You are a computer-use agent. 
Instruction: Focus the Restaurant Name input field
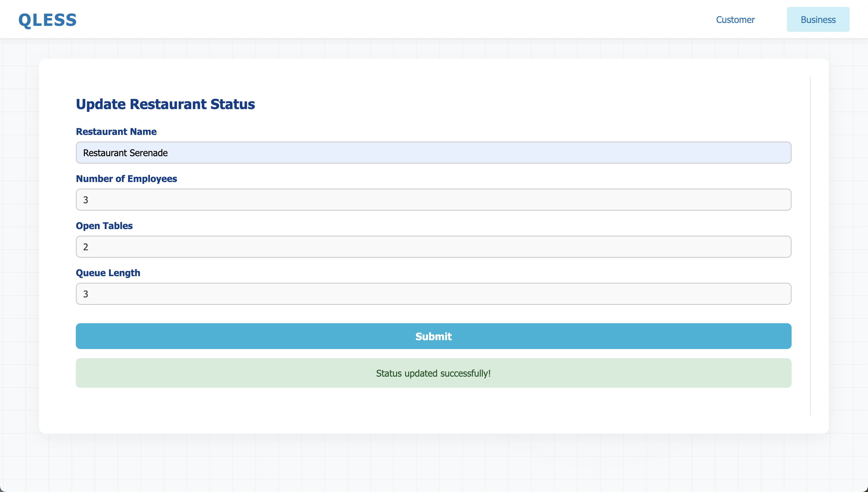pos(433,153)
